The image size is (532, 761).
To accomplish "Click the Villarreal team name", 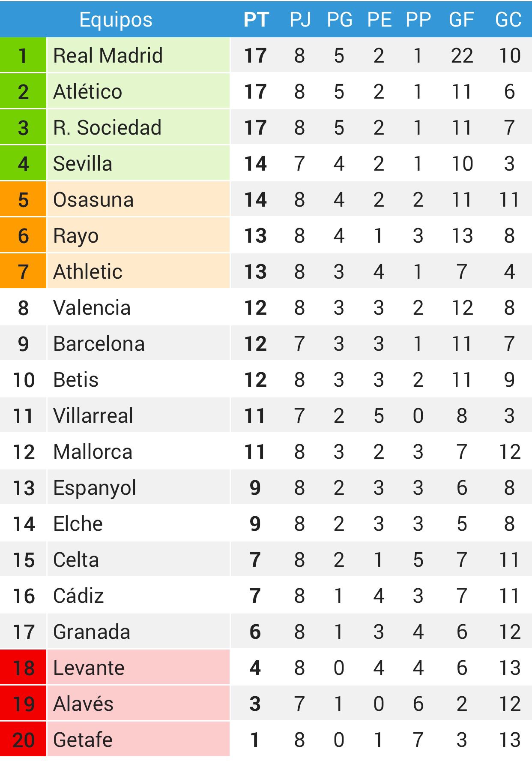I will [93, 415].
